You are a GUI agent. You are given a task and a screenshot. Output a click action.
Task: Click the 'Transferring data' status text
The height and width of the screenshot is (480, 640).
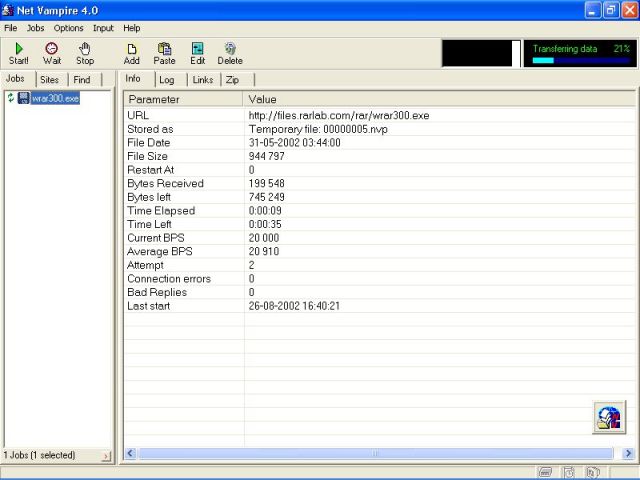(565, 49)
